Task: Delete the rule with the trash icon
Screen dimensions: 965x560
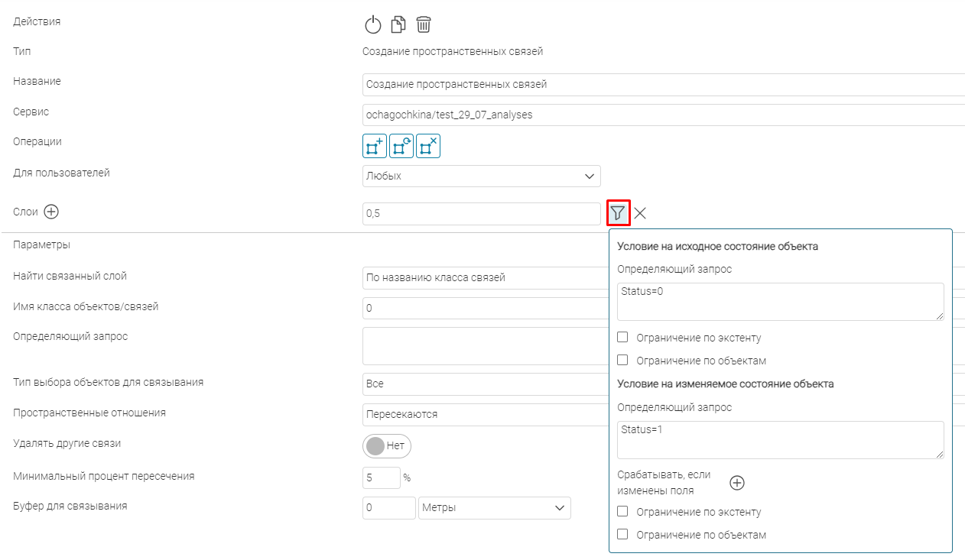Action: 424,24
